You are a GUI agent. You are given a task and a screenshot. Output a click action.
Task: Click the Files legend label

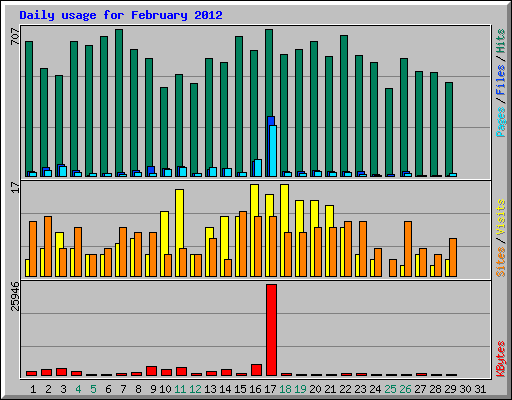(500, 80)
